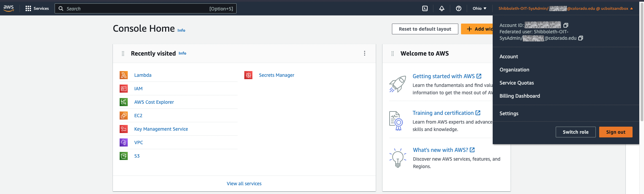Grab the Recently visited drag handle
This screenshot has height=194, width=644.
123,54
